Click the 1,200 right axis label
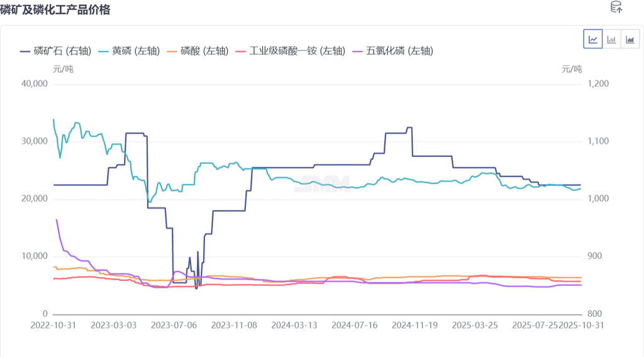This screenshot has width=644, height=357. tap(597, 84)
